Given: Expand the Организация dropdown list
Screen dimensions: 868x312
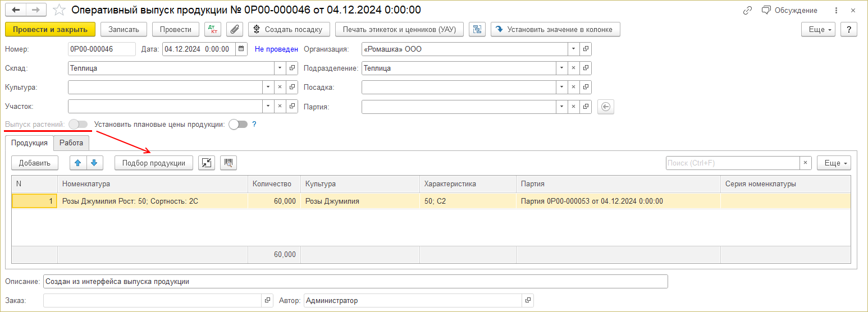Looking at the screenshot, I should [573, 49].
